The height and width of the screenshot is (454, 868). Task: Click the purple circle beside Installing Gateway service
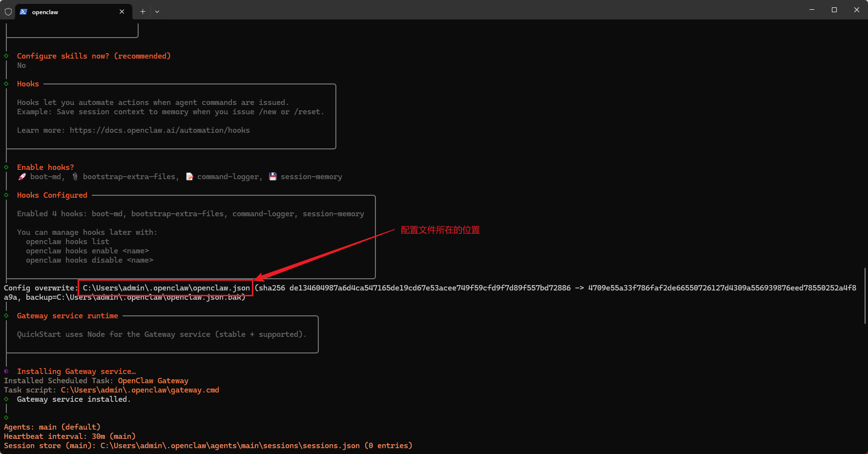tap(6, 371)
